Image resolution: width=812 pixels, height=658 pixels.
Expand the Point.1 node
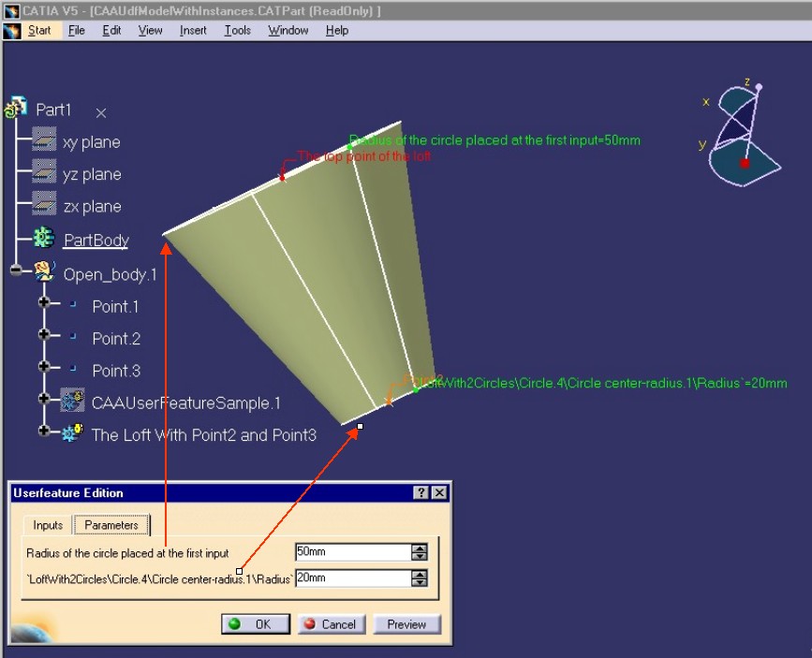(44, 301)
